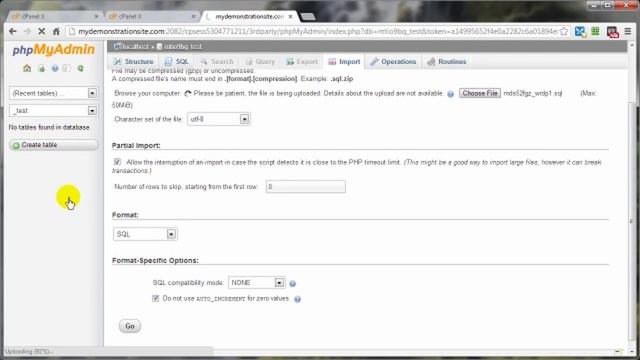Click the phpMyAdmin home icon

pos(27,68)
